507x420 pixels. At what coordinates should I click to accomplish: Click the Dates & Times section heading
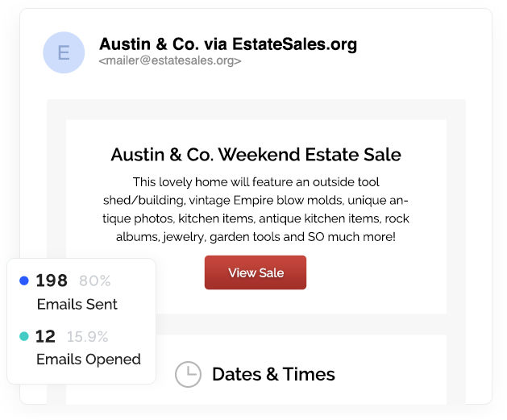(273, 374)
